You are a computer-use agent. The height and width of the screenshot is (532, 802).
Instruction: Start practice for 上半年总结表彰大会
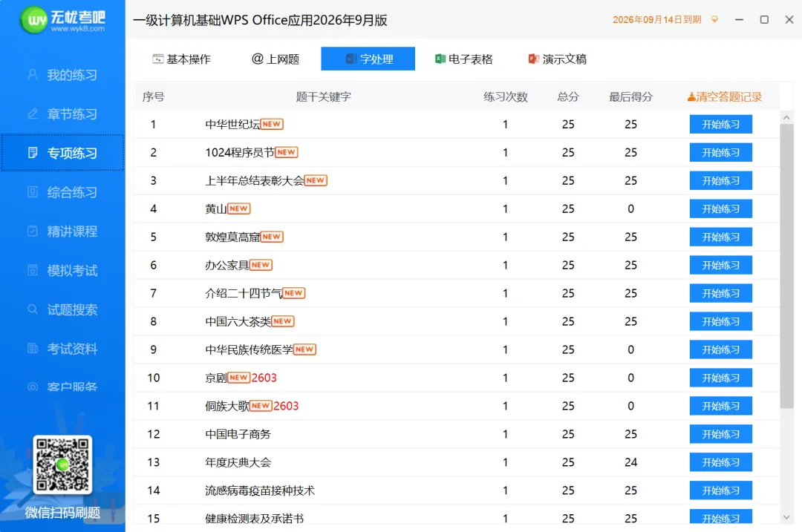[720, 180]
